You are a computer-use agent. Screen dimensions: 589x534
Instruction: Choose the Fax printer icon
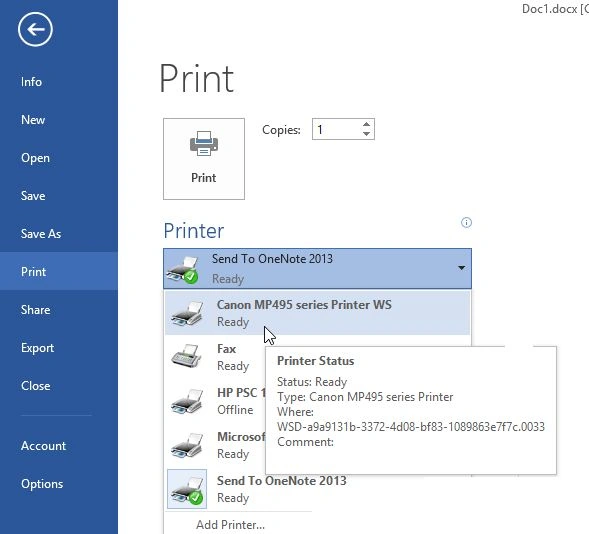187,356
